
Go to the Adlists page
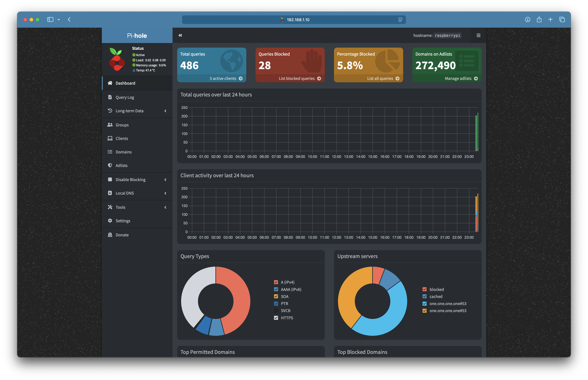(x=121, y=166)
